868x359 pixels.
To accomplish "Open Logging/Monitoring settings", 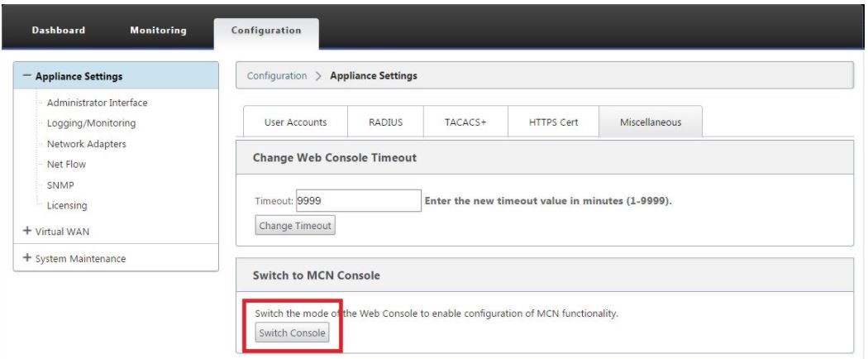I will [x=91, y=123].
